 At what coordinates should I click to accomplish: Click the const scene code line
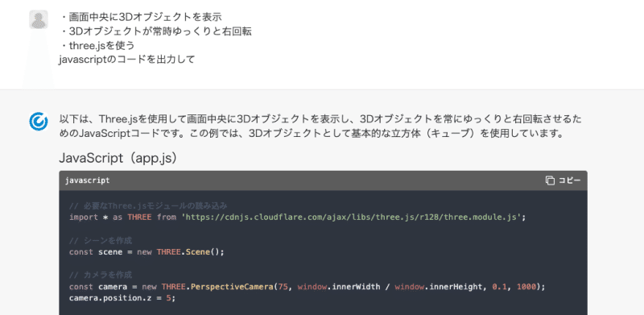[x=147, y=251]
